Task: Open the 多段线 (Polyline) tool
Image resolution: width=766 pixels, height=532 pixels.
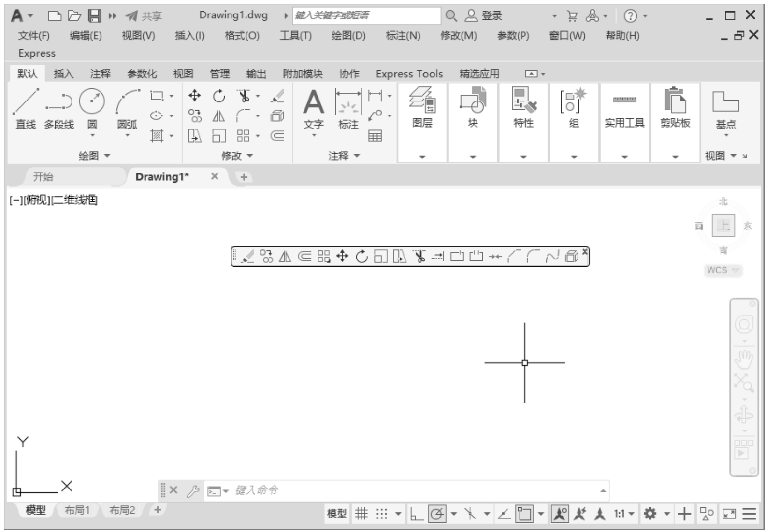Action: pos(59,109)
